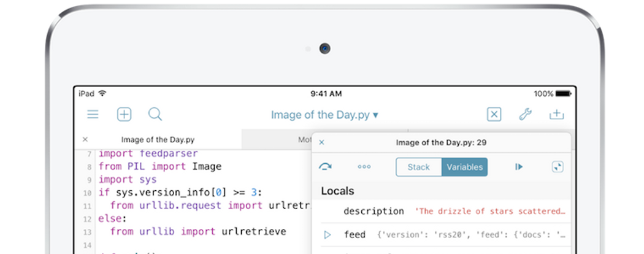
Task: Switch debugger view to Stack
Action: click(x=419, y=167)
